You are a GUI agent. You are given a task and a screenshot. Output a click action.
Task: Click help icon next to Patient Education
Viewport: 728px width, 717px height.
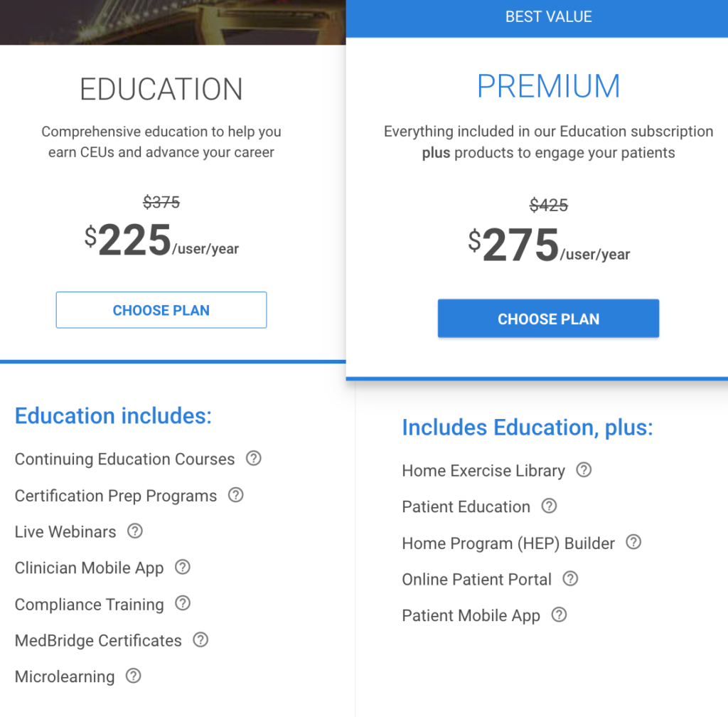click(549, 506)
